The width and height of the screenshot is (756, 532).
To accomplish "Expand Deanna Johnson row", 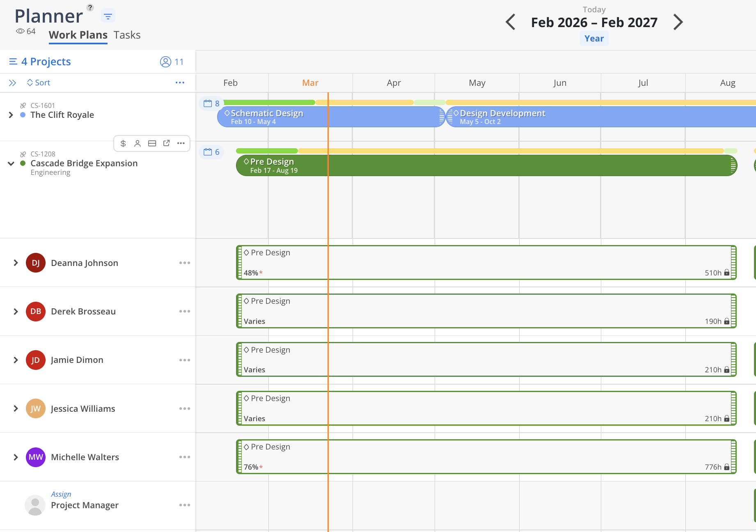I will coord(16,263).
